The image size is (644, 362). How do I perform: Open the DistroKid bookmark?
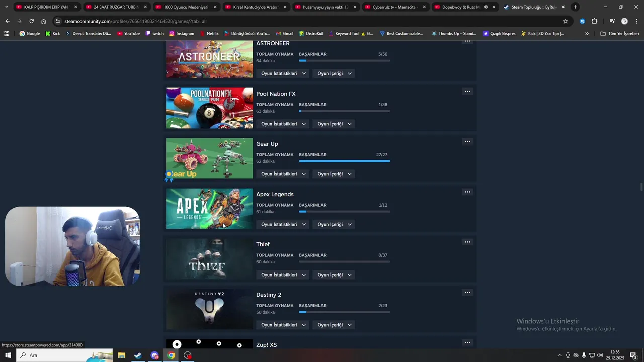pyautogui.click(x=310, y=34)
